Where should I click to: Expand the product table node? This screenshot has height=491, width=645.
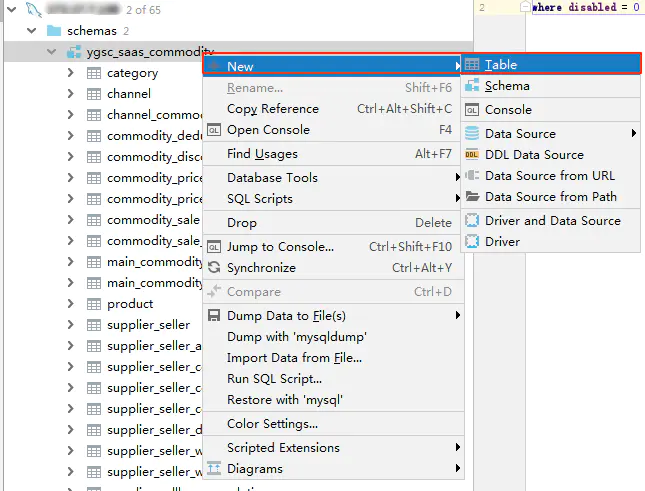point(71,303)
